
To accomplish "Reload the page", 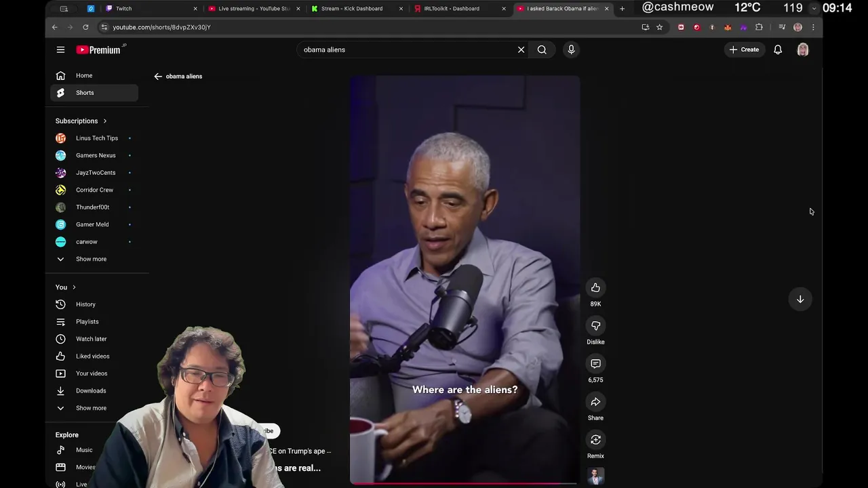I will pos(85,27).
